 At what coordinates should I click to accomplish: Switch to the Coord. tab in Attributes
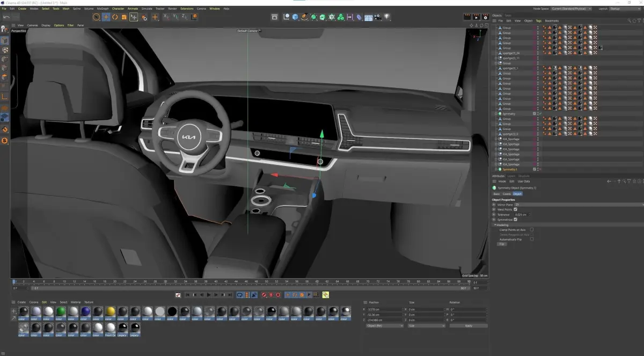[x=507, y=194]
